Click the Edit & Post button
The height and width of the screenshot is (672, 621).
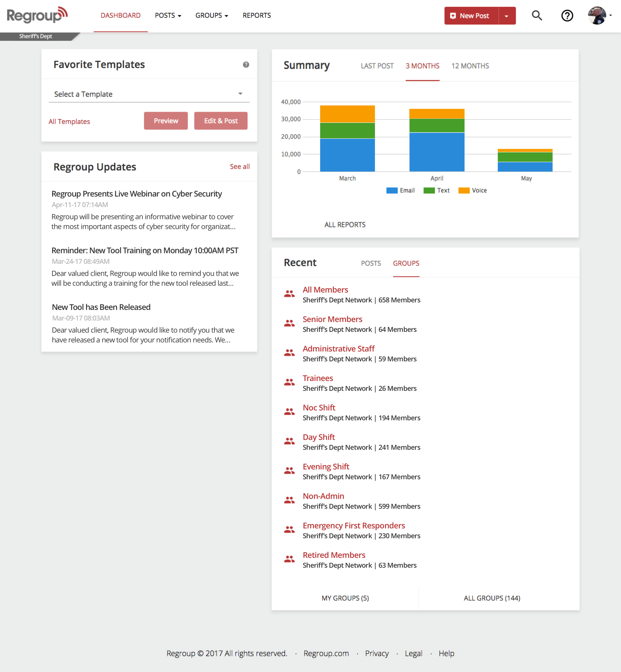click(x=220, y=121)
